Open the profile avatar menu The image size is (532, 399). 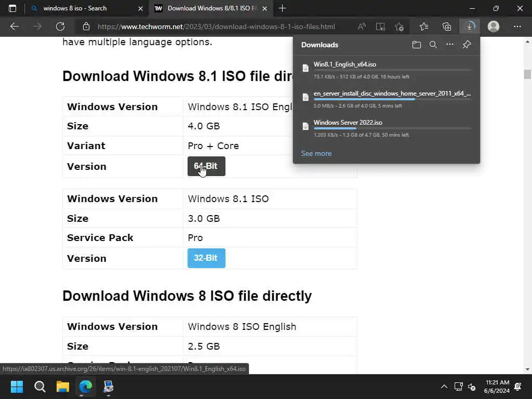click(x=494, y=26)
